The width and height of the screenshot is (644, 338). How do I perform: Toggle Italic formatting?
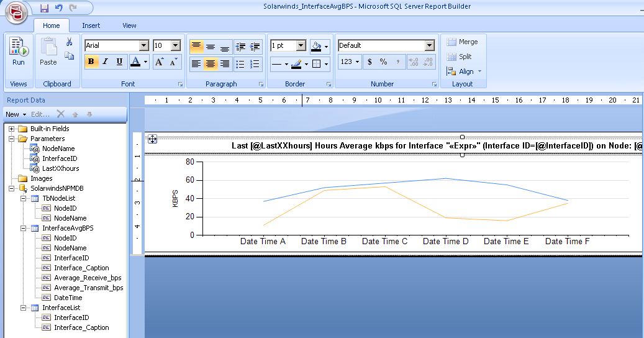(x=105, y=62)
